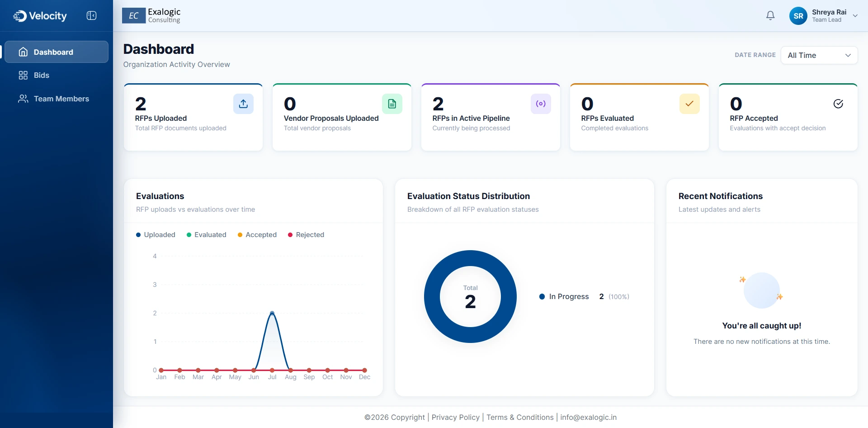Collapse the sidebar with the panel icon
Screen dimensions: 868x428
coord(91,16)
